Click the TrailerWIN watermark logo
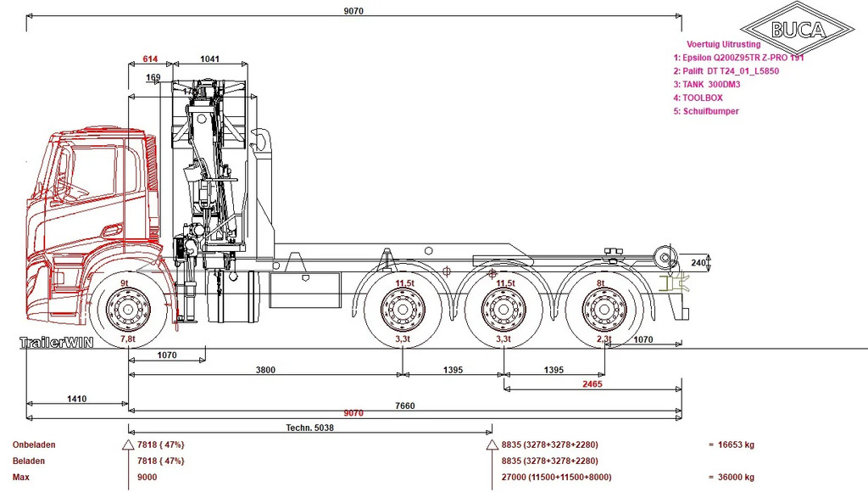This screenshot has width=868, height=492. tap(56, 343)
